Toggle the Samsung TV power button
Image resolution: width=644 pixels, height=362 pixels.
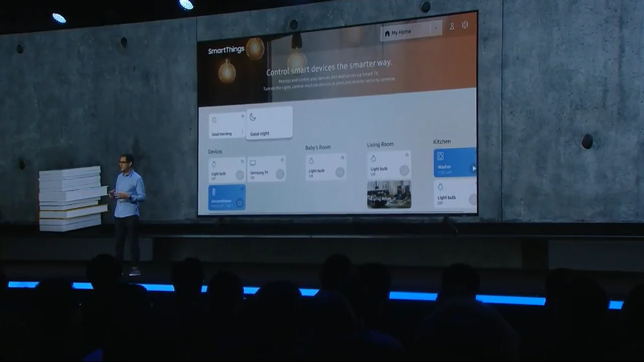coord(280,173)
